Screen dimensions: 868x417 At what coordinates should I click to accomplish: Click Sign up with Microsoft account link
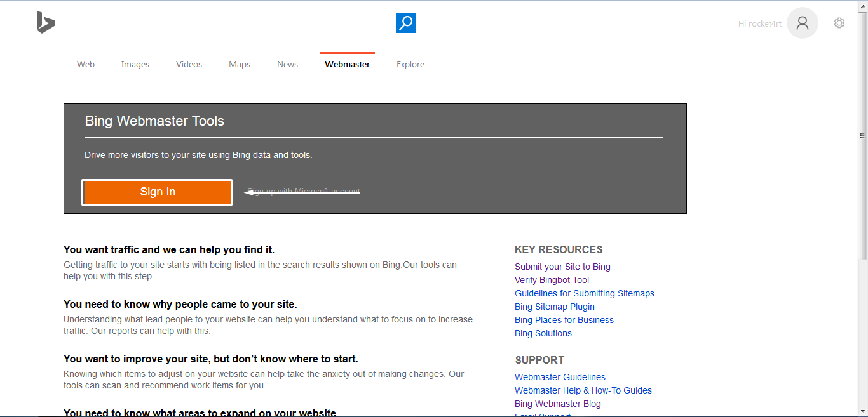point(304,191)
